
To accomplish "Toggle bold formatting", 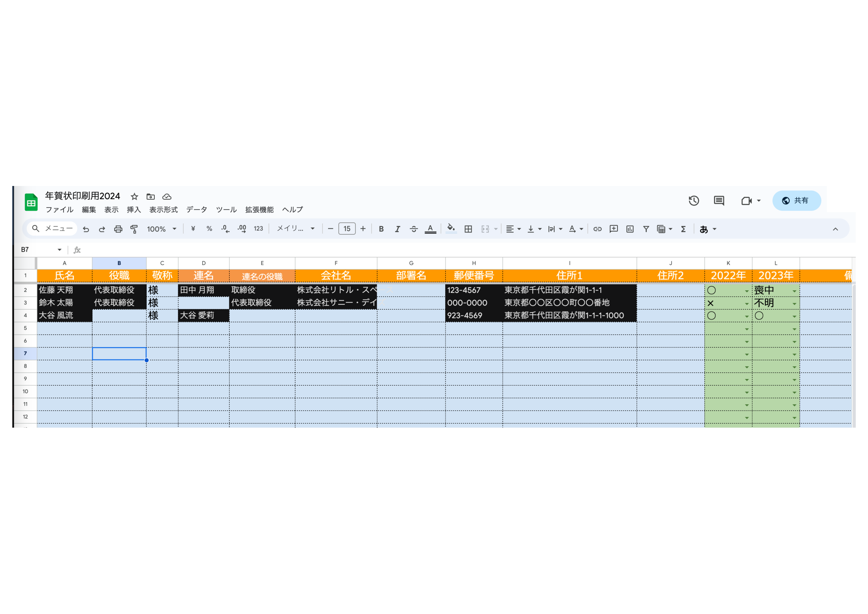I will click(381, 229).
